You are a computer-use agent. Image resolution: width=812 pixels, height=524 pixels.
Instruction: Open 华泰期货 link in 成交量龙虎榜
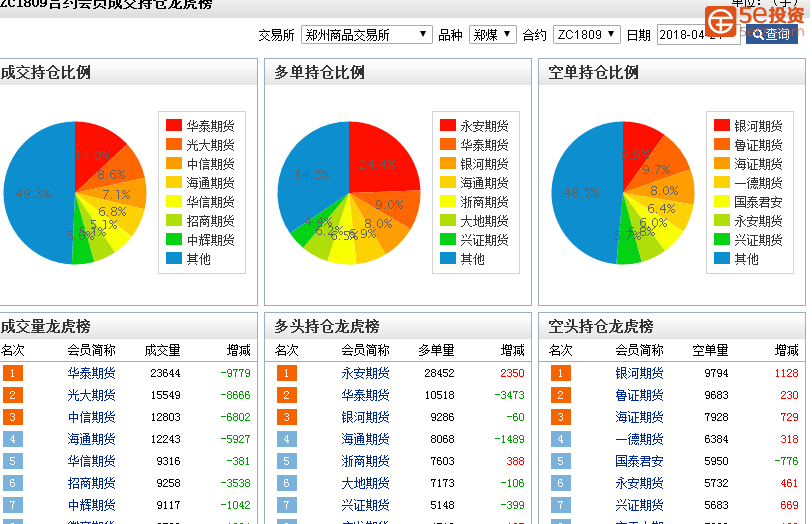91,373
